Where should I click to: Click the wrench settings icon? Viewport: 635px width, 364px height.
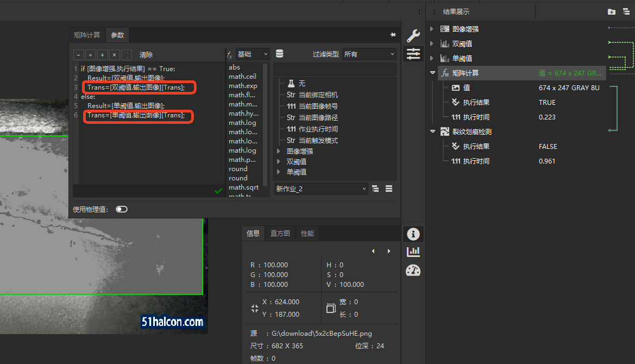pos(413,36)
